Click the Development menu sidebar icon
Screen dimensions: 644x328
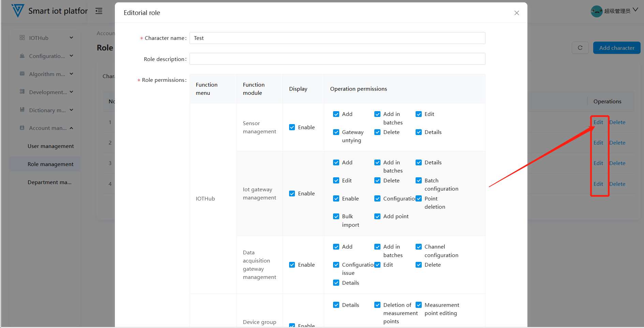[x=22, y=92]
